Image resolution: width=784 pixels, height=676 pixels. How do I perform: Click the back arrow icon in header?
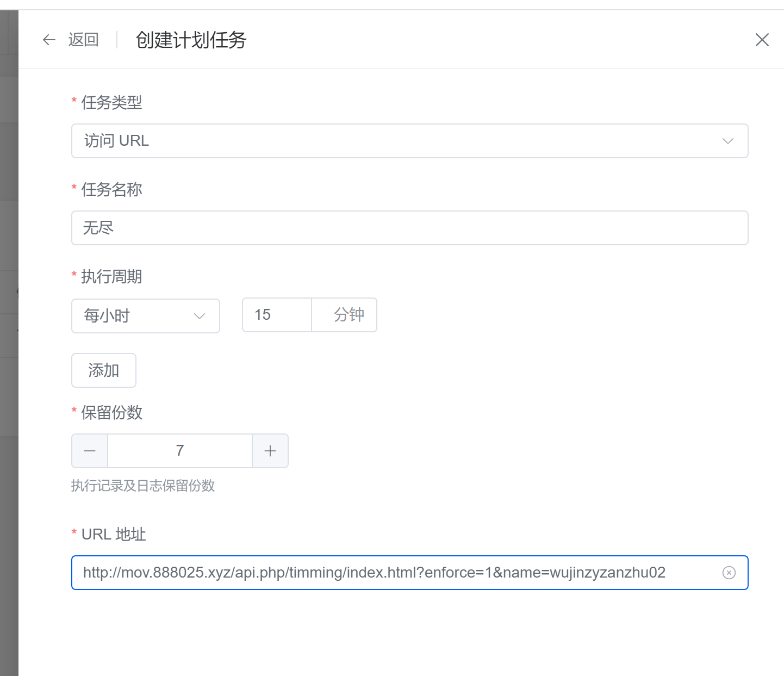coord(49,40)
